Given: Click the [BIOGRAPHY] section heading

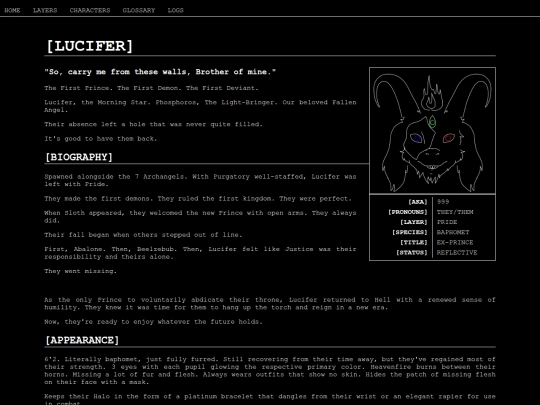Looking at the screenshot, I should 79,157.
